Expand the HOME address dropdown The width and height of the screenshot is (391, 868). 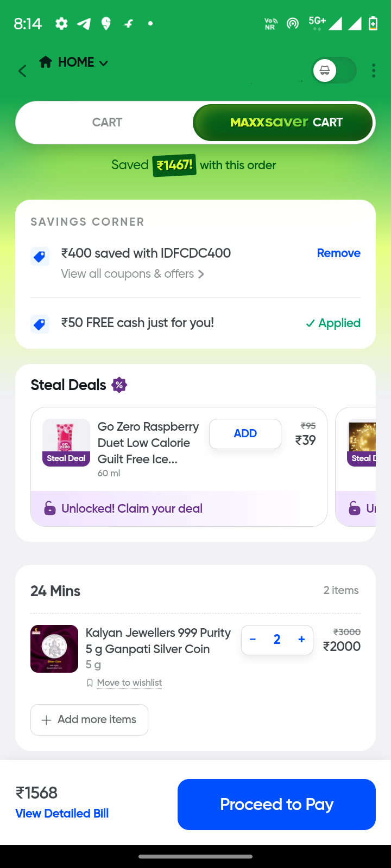103,63
